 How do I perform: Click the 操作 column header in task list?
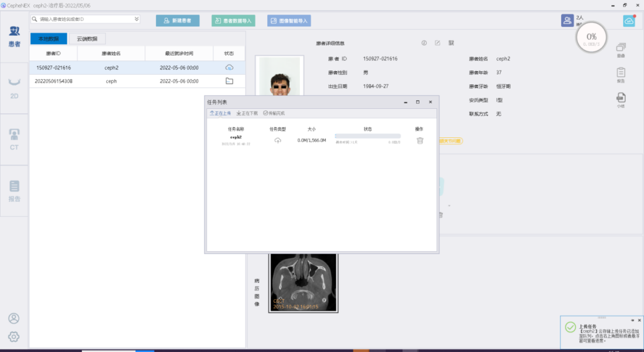pos(419,129)
